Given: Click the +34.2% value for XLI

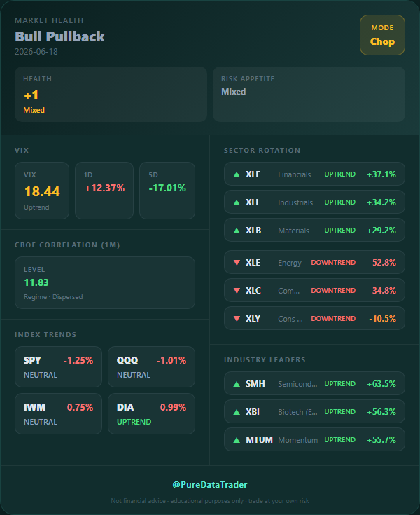Looking at the screenshot, I should 381,202.
